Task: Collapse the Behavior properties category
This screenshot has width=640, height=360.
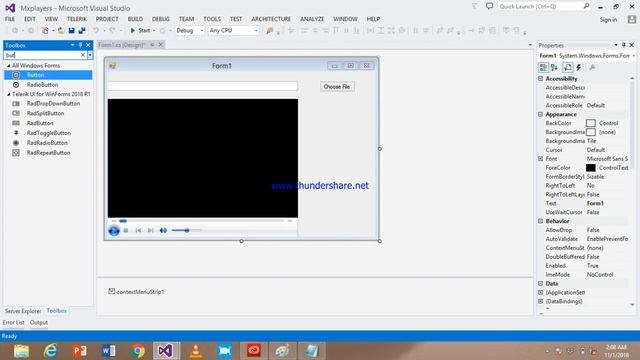Action: pyautogui.click(x=540, y=221)
